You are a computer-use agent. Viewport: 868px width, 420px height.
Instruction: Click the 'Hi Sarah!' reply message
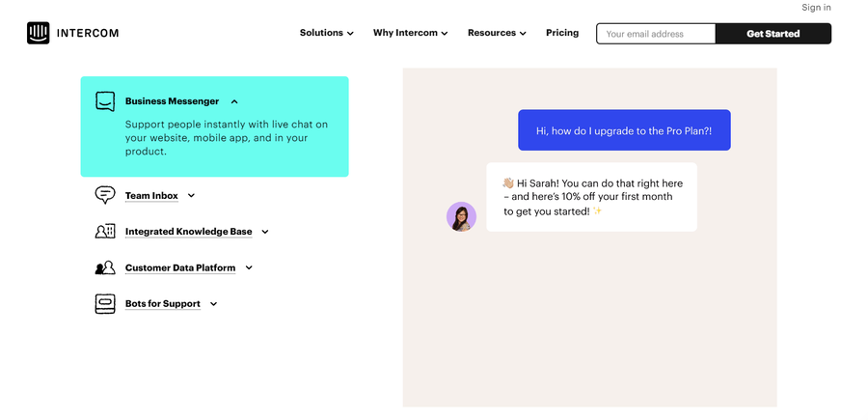pos(592,197)
